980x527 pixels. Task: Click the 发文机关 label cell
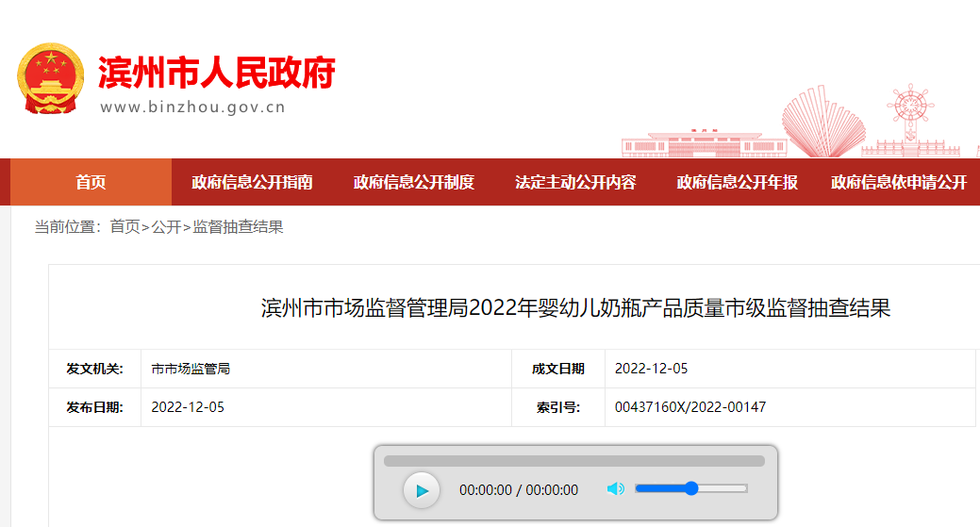(95, 369)
